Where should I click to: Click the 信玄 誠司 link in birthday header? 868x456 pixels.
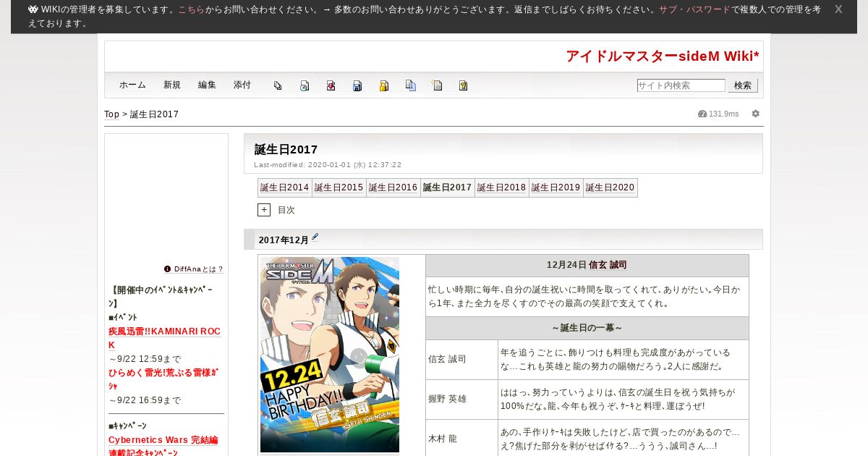608,265
